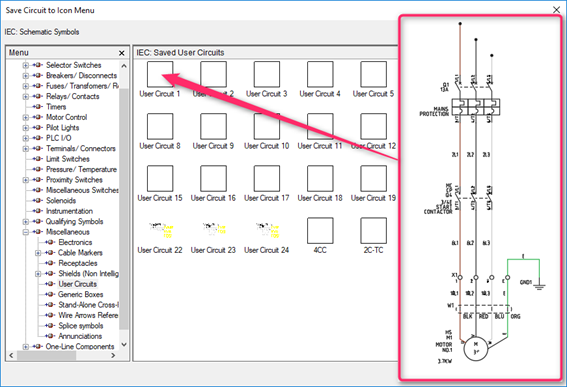Expand the Selector Switches tree node
The width and height of the screenshot is (567, 387).
(26, 65)
